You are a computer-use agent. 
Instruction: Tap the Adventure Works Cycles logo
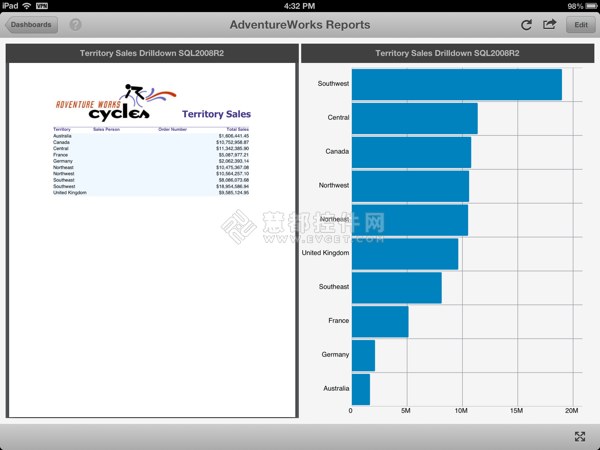116,101
